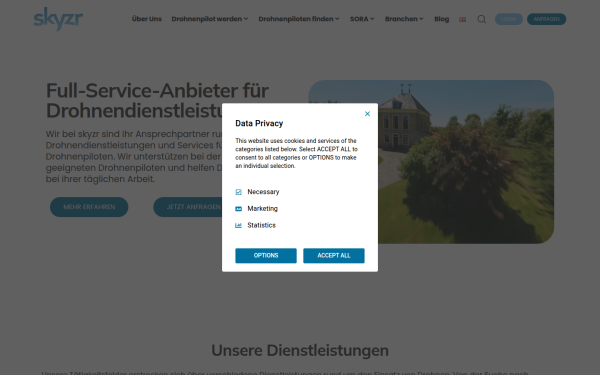Open the Über Uns menu item

[147, 19]
